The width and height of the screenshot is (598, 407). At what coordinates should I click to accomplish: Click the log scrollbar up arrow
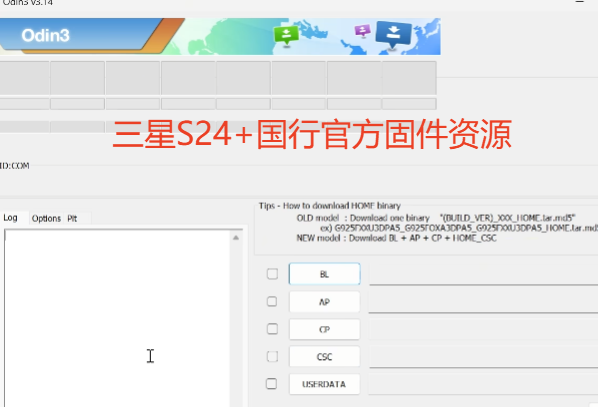pyautogui.click(x=236, y=238)
